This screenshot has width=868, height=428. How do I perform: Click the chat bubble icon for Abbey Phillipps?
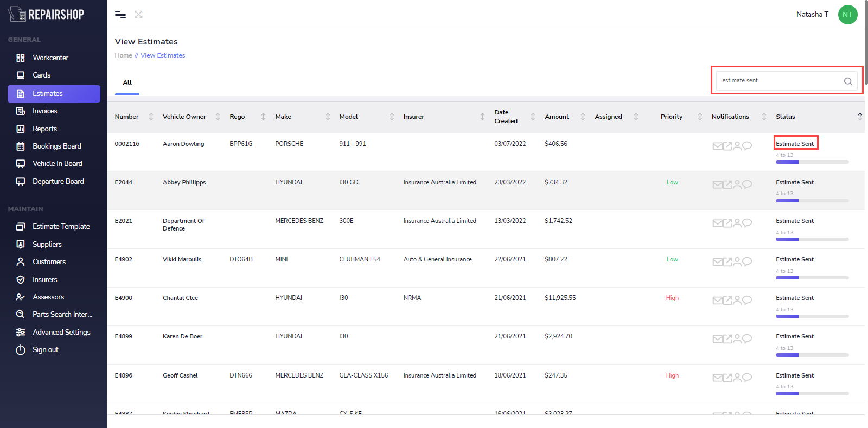(747, 184)
